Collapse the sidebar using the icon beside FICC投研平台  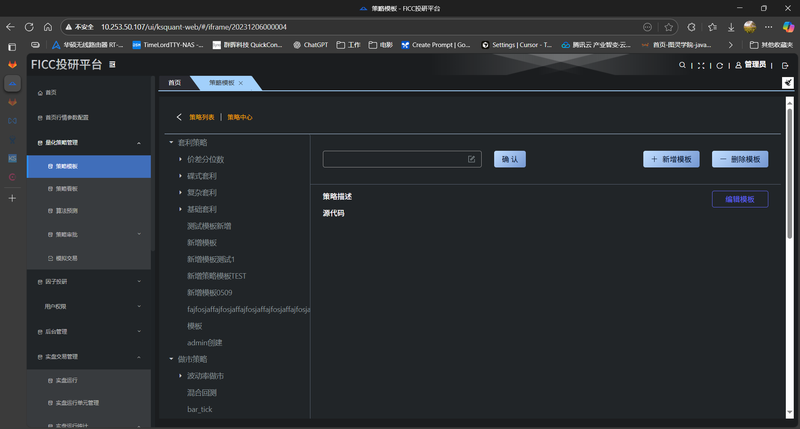112,65
